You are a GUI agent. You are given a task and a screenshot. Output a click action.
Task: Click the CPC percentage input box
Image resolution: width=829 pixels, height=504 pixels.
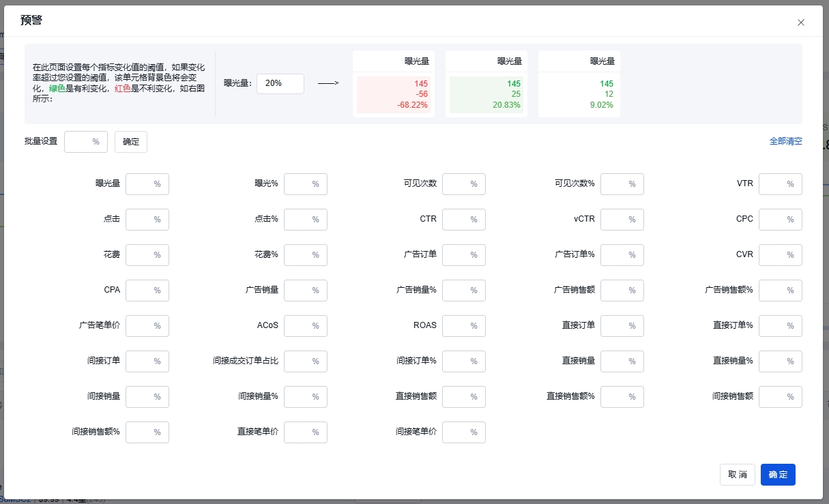776,220
